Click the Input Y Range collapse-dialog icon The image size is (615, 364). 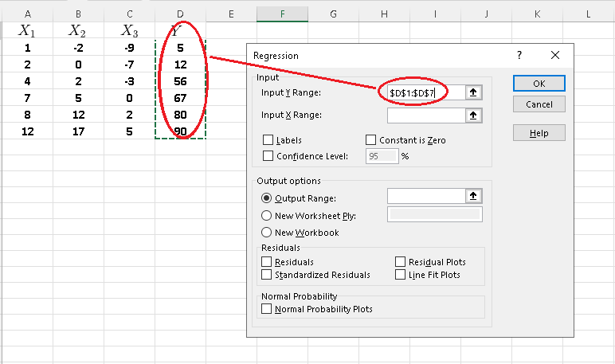pos(474,93)
